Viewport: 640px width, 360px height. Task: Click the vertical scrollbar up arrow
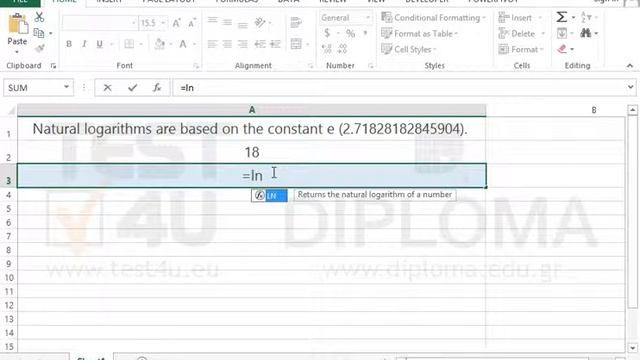(632, 110)
